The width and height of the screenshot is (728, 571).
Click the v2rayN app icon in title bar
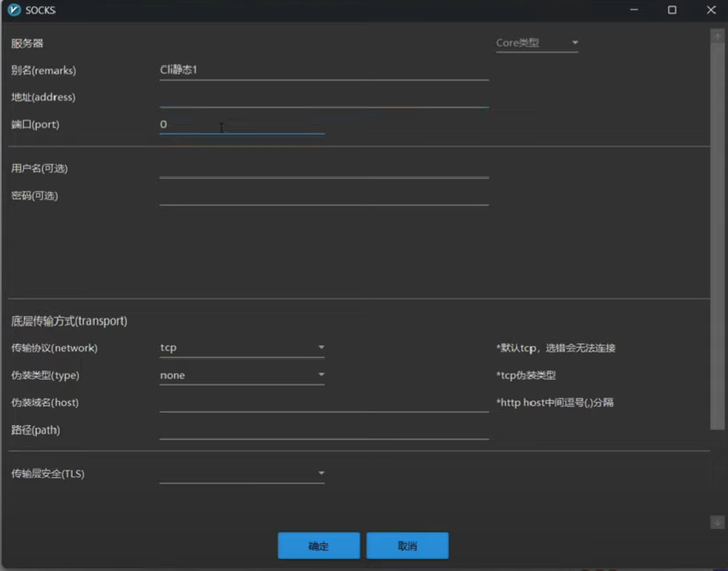coord(14,10)
